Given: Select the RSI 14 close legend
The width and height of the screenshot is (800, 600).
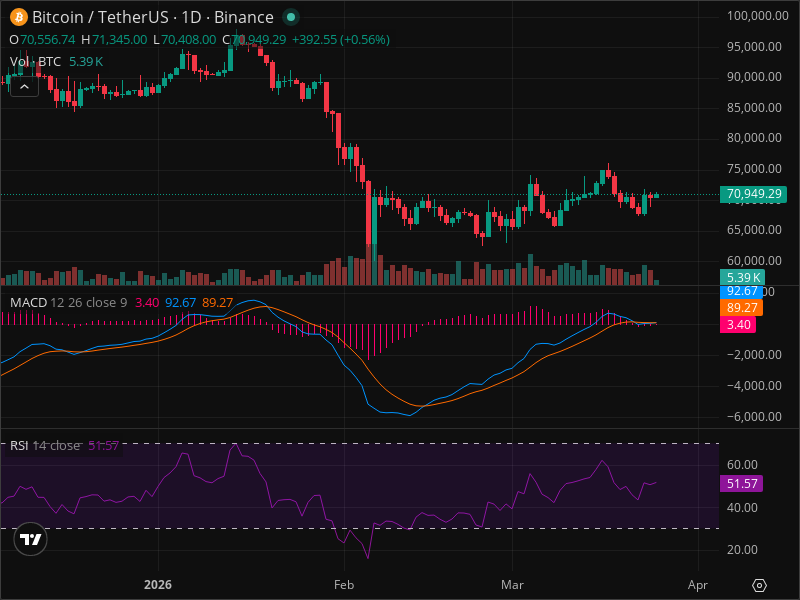Looking at the screenshot, I should tap(45, 445).
